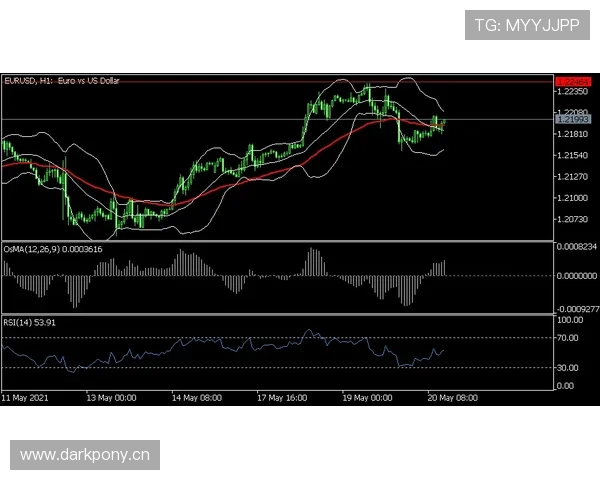Click the 13 May 00:00 time label
Image resolution: width=600 pixels, height=480 pixels.
pyautogui.click(x=110, y=396)
